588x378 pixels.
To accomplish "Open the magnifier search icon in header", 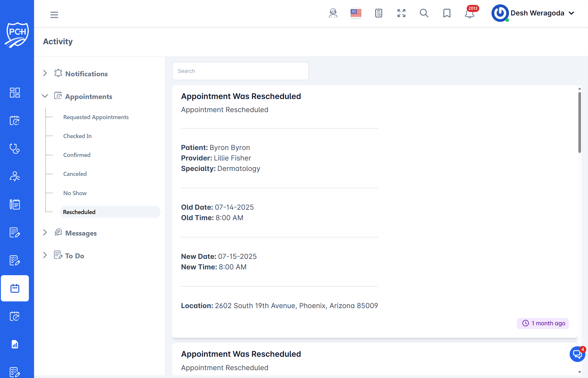I will coord(424,13).
